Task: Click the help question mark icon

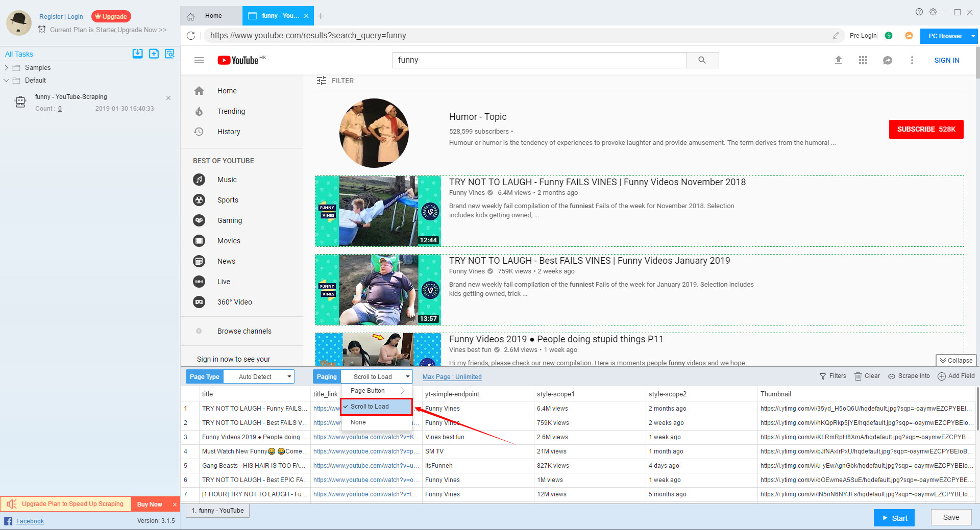Action: pos(919,12)
